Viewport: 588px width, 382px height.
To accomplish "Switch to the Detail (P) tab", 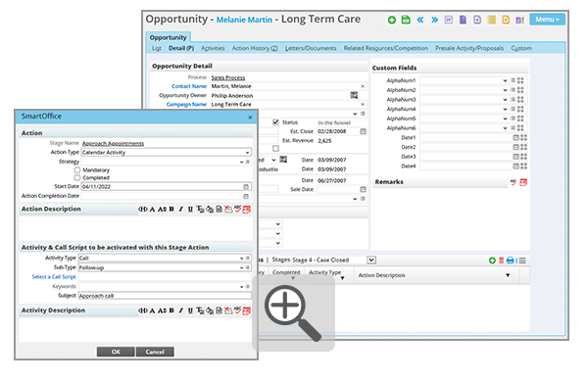I will (181, 48).
